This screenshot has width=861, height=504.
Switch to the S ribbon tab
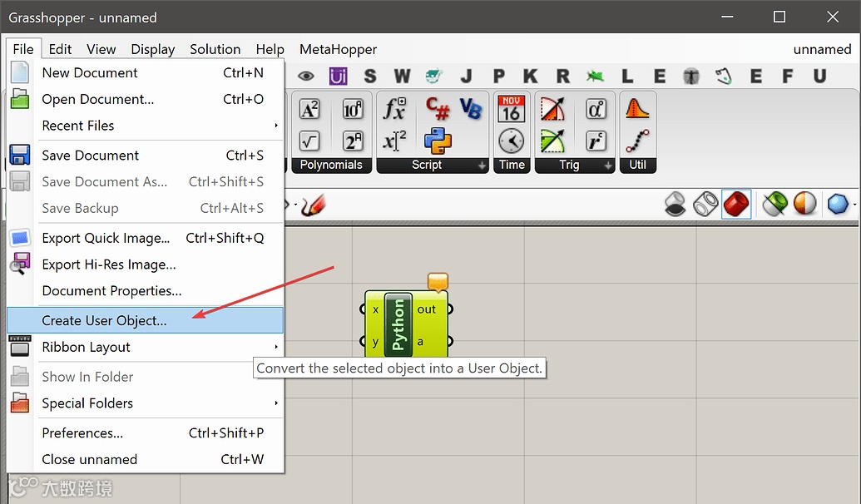370,76
